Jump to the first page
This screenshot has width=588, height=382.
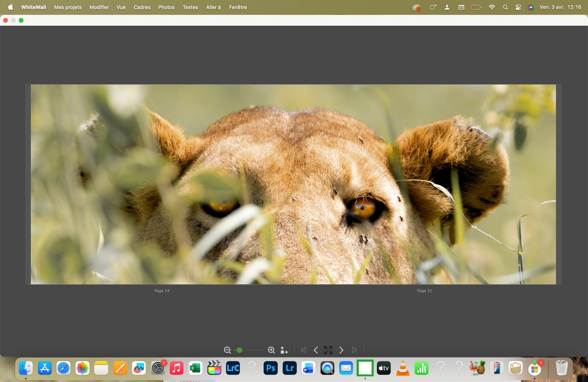(303, 350)
